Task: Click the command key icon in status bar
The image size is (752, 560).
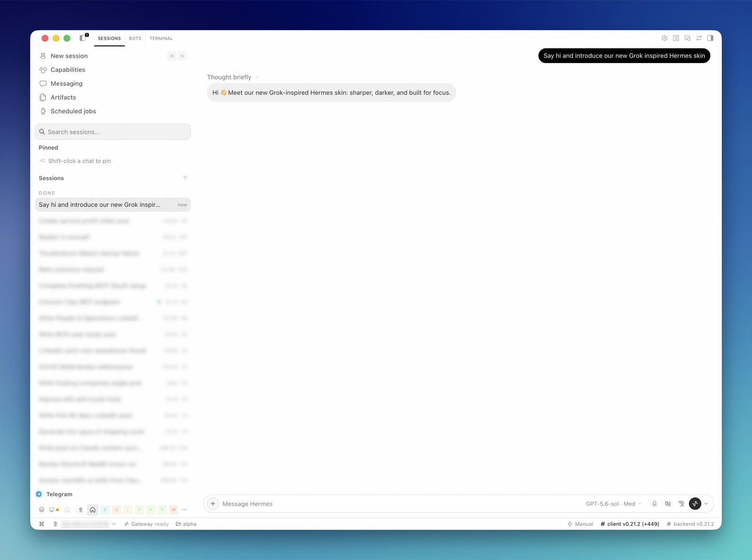Action: coord(42,524)
